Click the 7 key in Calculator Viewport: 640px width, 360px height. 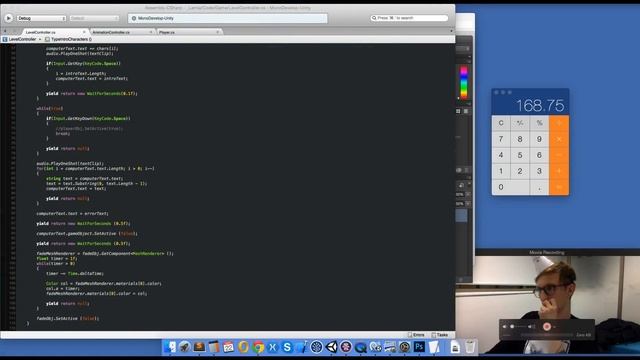[501, 139]
